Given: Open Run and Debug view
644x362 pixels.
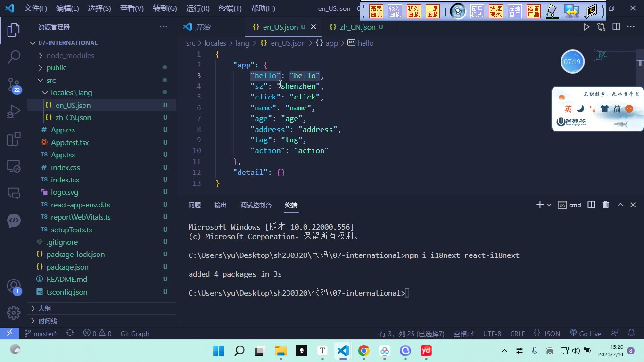Looking at the screenshot, I should click(x=14, y=112).
